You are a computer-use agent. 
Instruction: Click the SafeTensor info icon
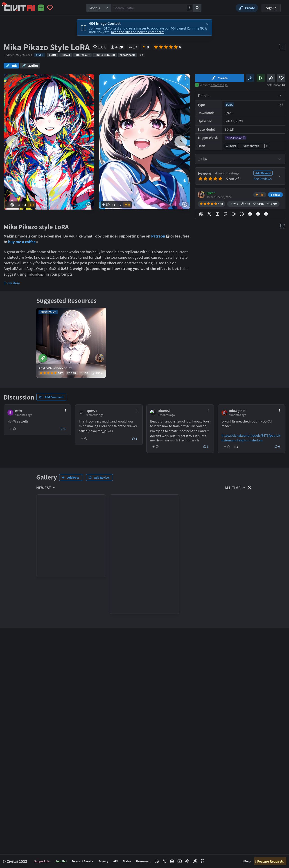click(284, 85)
